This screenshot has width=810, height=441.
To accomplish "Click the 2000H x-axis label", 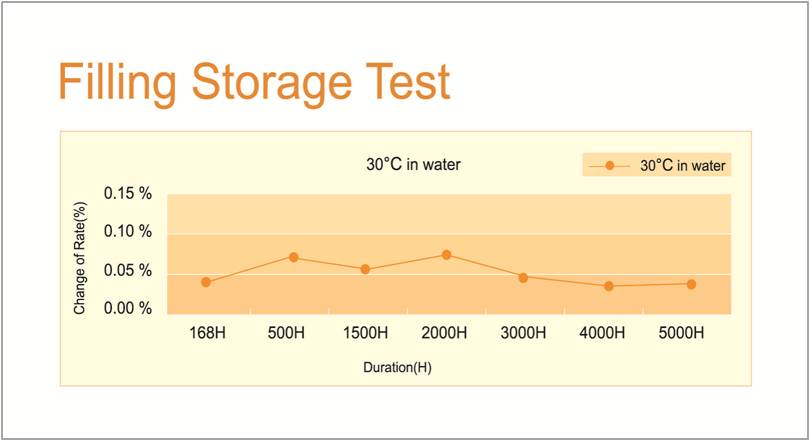I will pyautogui.click(x=441, y=332).
